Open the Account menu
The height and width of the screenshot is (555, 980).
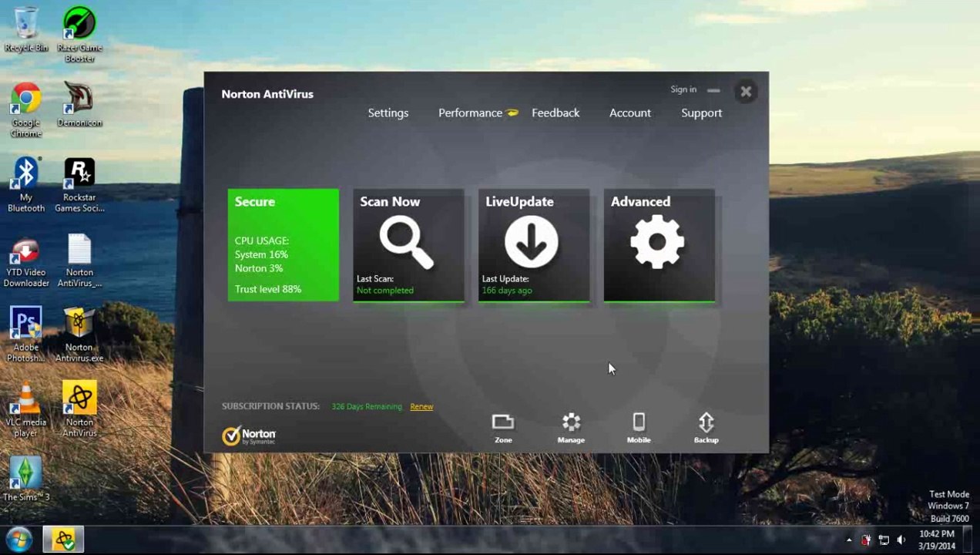click(630, 113)
